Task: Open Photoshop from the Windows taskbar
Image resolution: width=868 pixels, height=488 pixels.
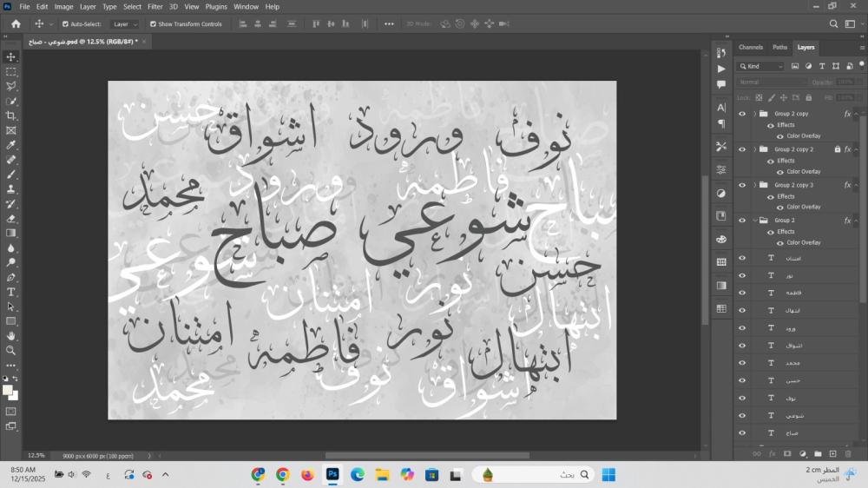Action: 332,474
